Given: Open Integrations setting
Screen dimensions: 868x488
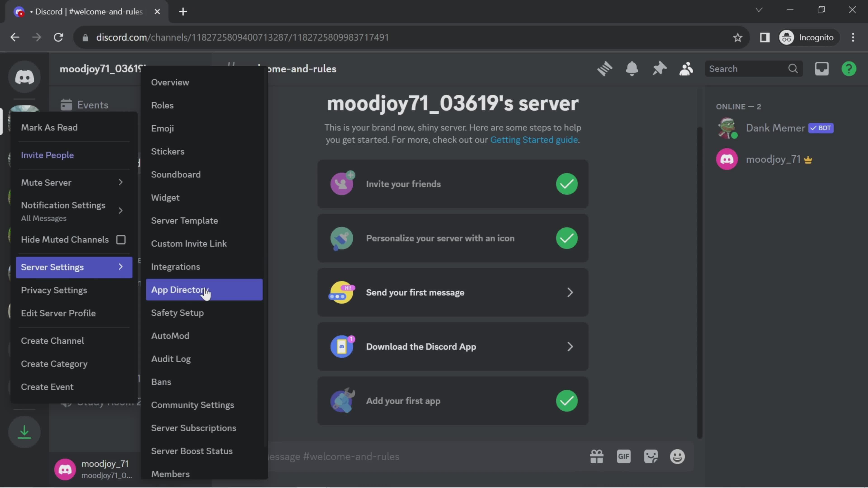Looking at the screenshot, I should point(204,267).
